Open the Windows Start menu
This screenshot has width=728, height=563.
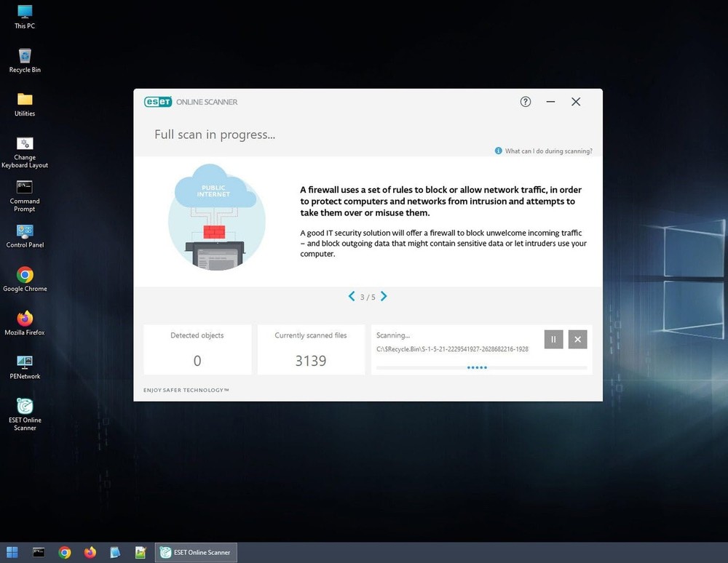pos(12,552)
